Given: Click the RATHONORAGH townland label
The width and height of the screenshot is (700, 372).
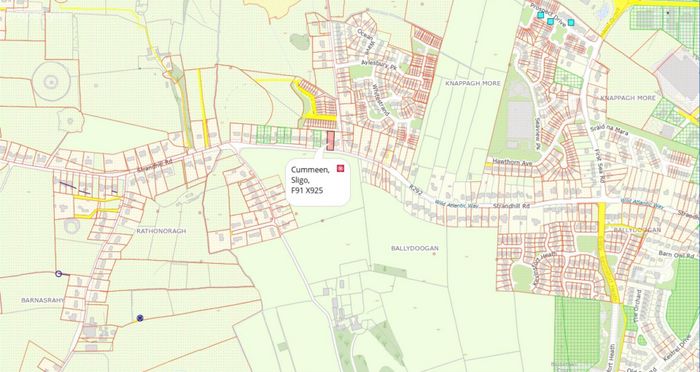Looking at the screenshot, I should click(161, 231).
